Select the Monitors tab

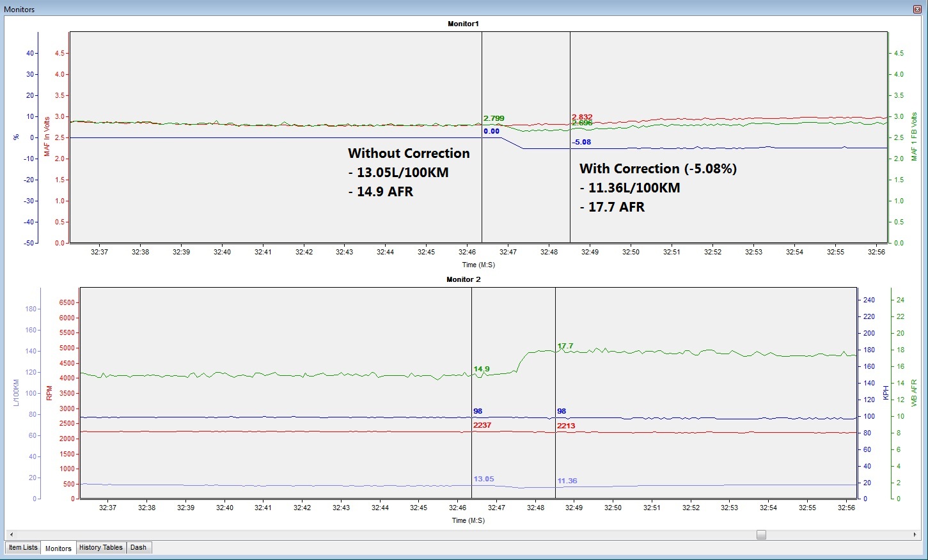pos(58,548)
